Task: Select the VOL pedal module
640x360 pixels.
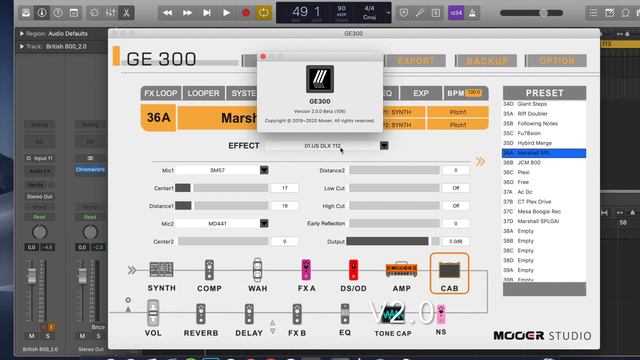Action: (x=153, y=313)
